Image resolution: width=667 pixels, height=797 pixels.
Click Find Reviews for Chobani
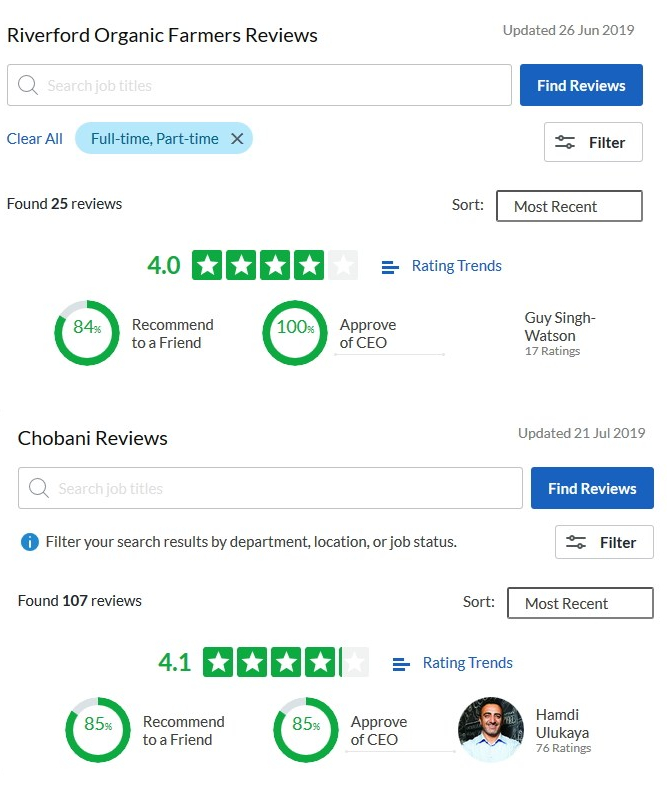(592, 489)
